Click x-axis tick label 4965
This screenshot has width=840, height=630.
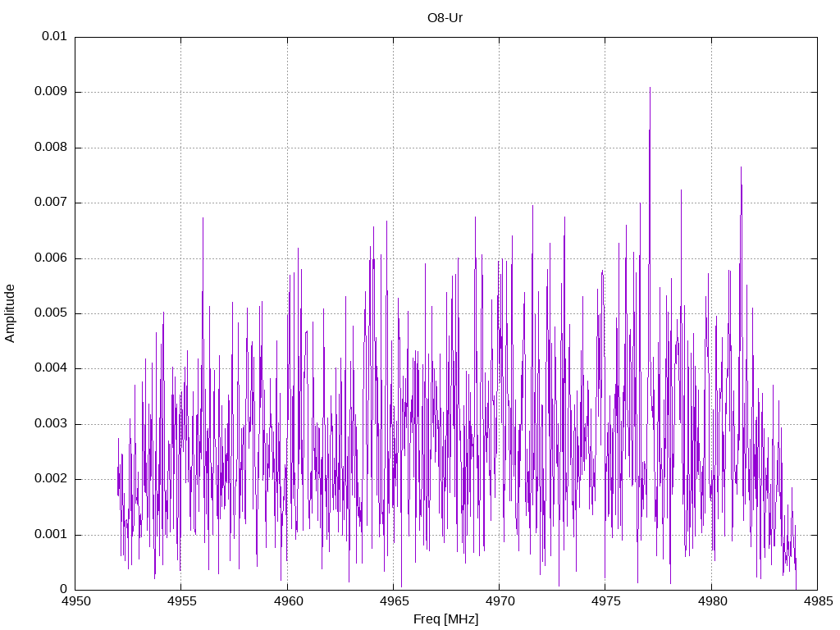pyautogui.click(x=395, y=601)
